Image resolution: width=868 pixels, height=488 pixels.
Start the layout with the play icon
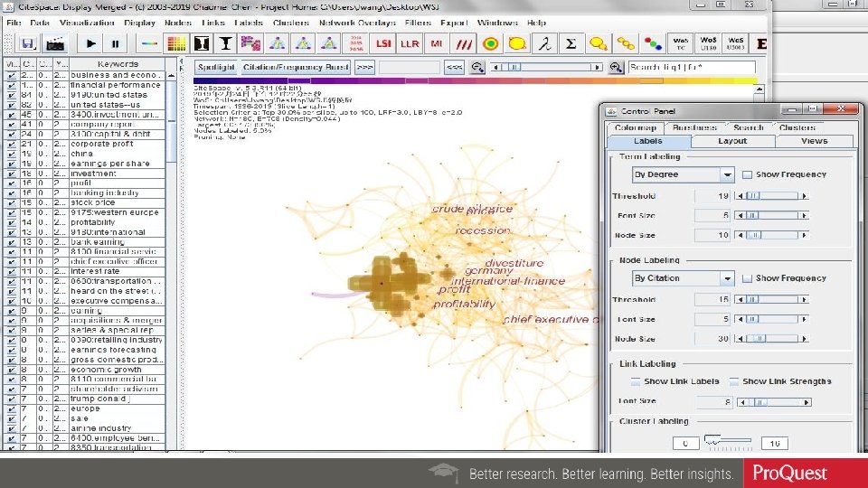90,43
